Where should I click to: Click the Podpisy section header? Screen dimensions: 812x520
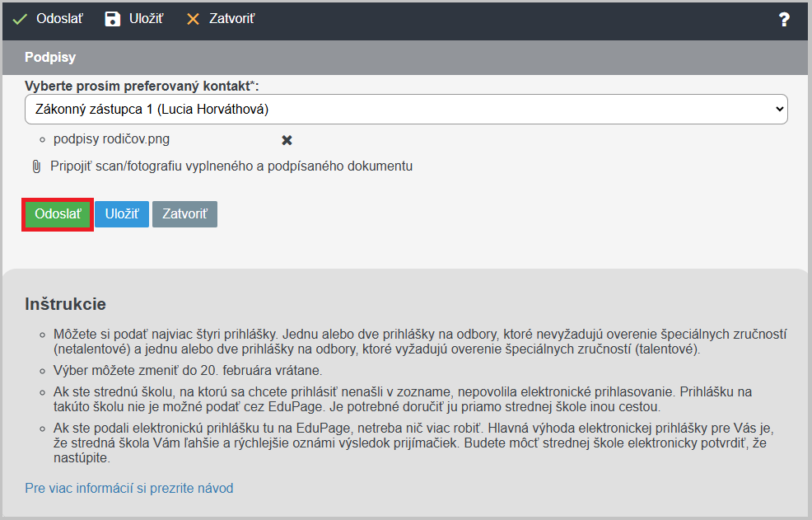point(50,57)
